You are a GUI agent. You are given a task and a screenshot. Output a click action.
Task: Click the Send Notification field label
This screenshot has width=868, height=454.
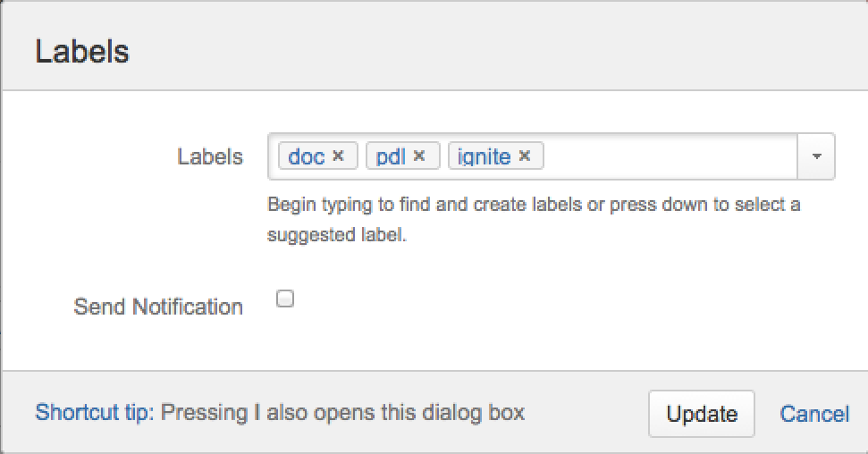[x=158, y=307]
